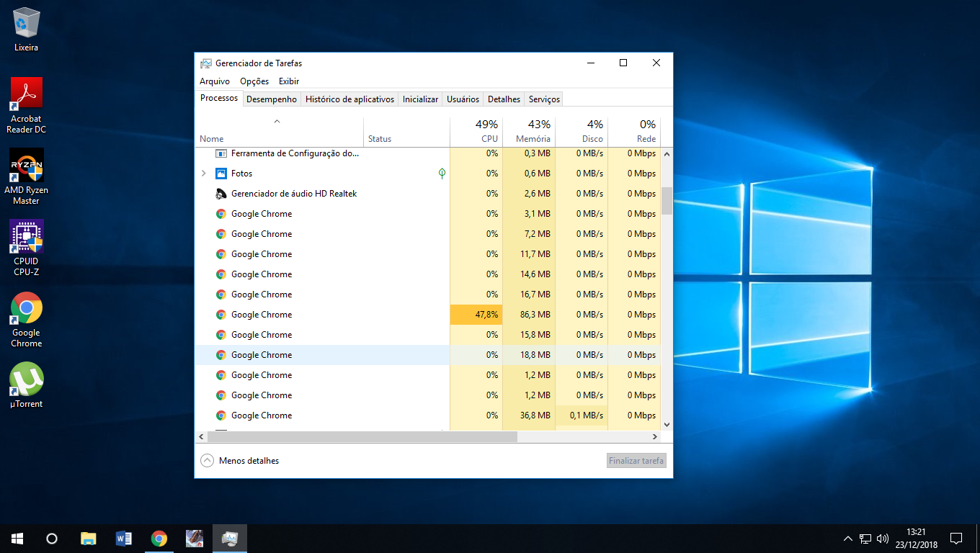
Task: Select the µTorrent desktop shortcut
Action: (27, 385)
